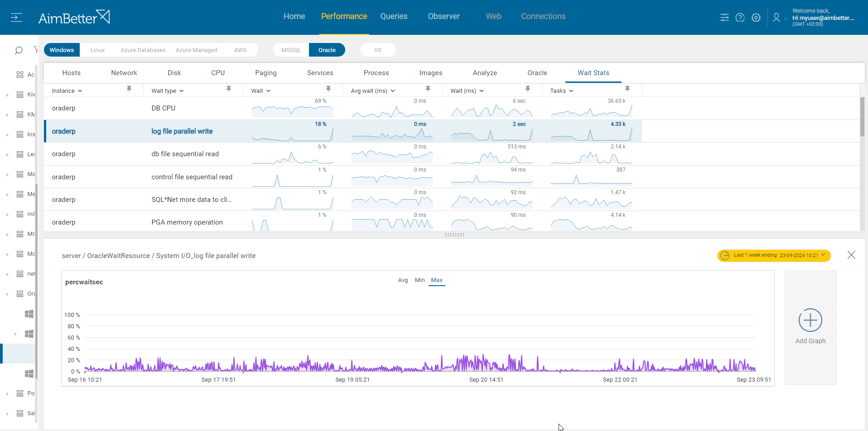
Task: Open the filter sliders settings icon
Action: tap(724, 17)
